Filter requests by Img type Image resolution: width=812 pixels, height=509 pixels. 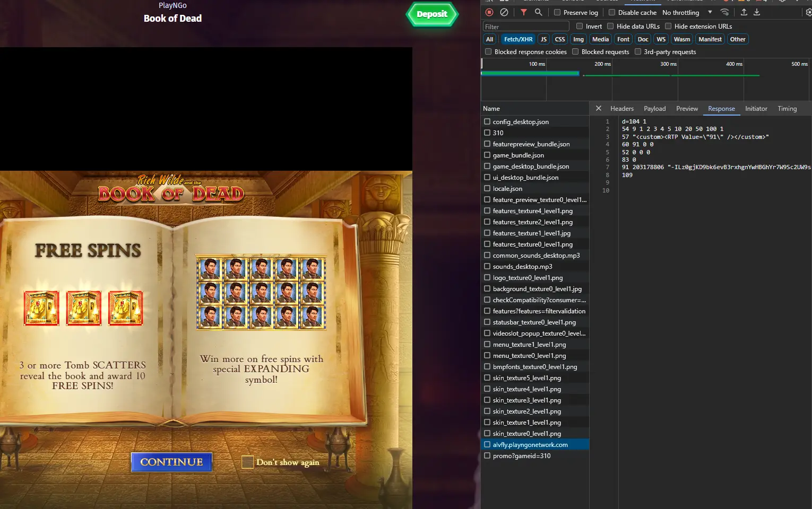click(578, 39)
